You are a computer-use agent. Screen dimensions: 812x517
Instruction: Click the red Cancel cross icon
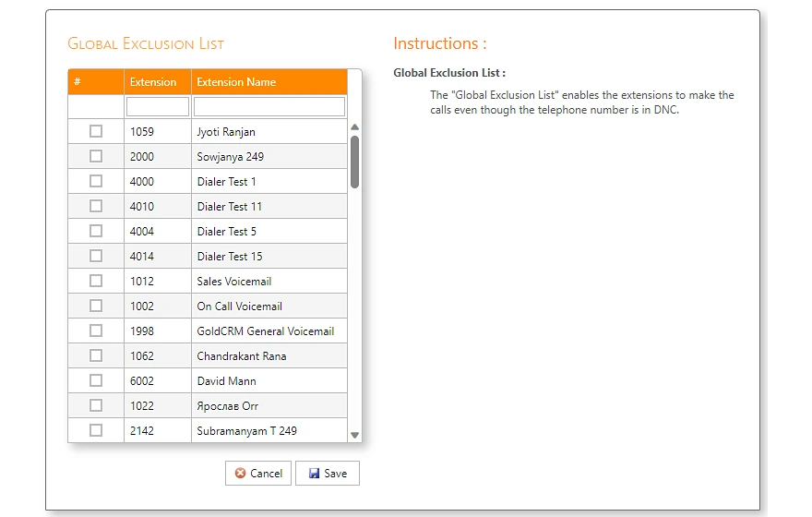coord(240,473)
